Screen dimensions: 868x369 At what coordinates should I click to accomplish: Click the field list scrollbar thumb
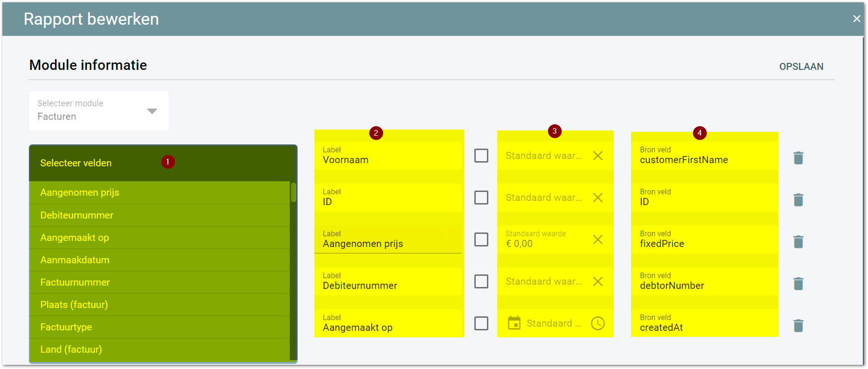(x=293, y=192)
